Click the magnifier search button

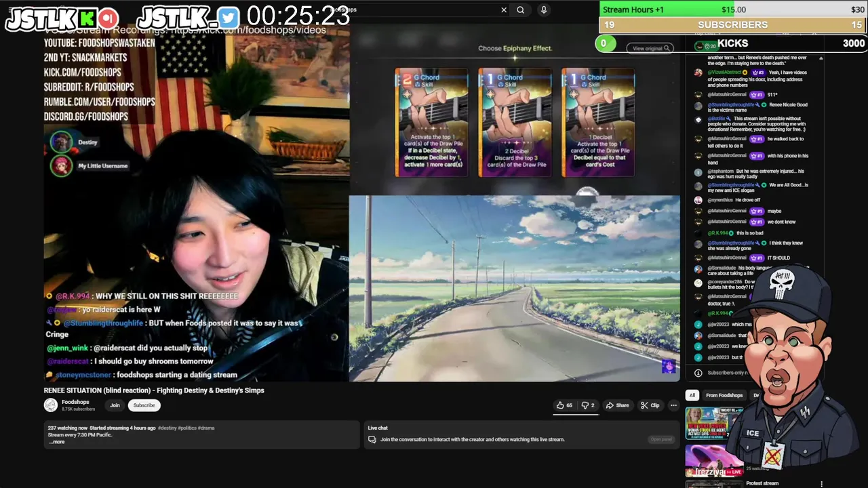tap(520, 10)
